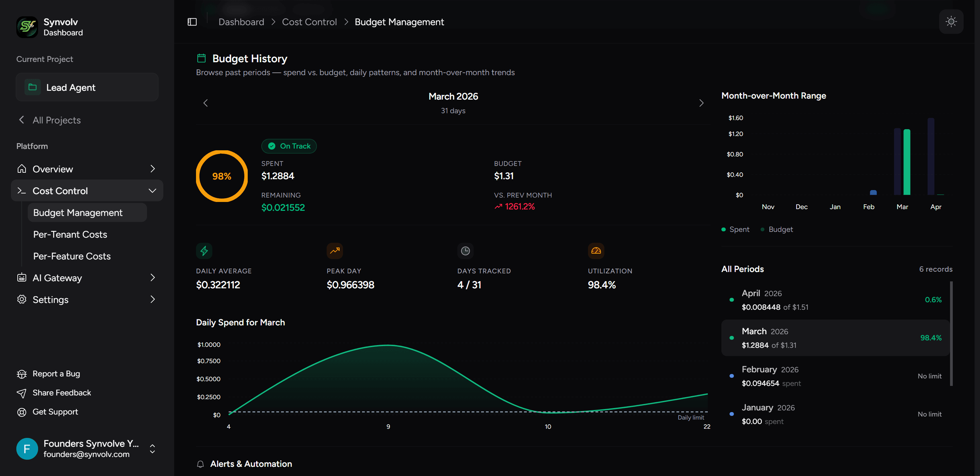The image size is (980, 476).
Task: Click the clock icon above Days Tracked
Action: click(x=465, y=251)
